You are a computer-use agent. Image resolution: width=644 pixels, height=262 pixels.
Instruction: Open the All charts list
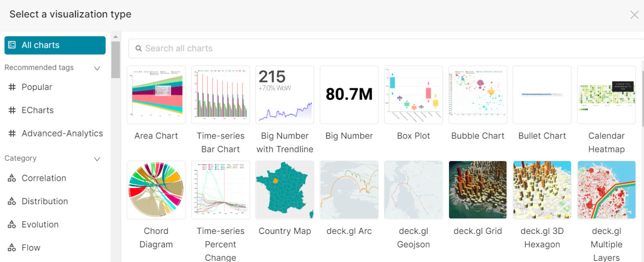pyautogui.click(x=55, y=45)
